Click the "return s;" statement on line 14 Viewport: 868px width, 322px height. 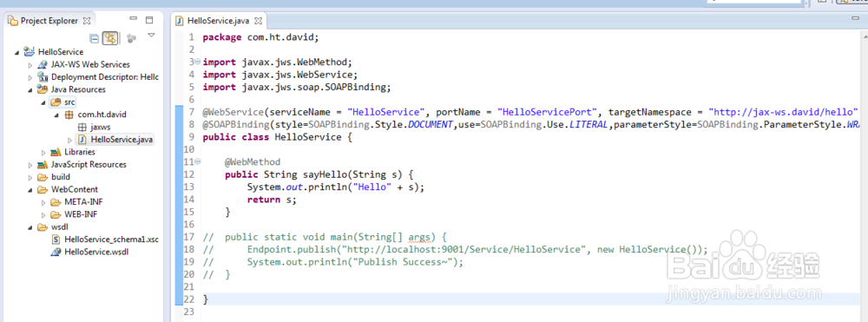pos(272,200)
